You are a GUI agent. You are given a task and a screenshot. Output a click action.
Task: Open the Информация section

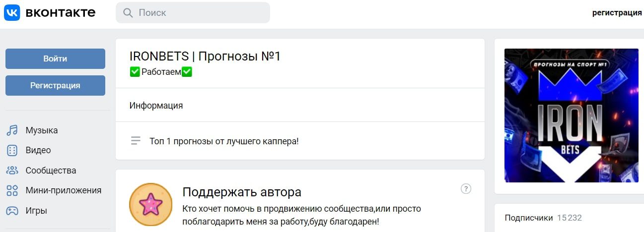(300, 105)
